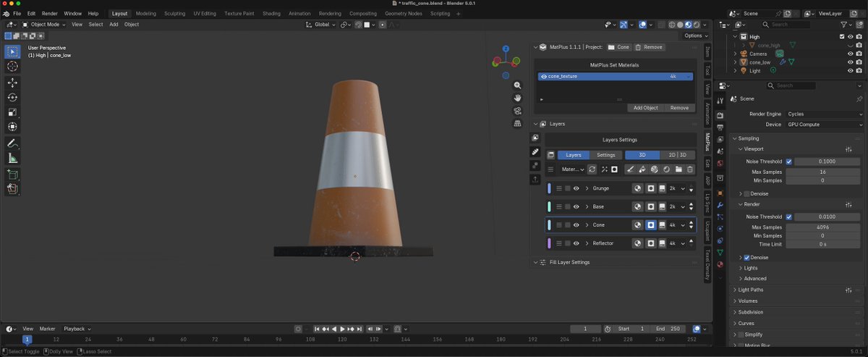Hide cone_low in the outliner viewport
Image resolution: width=868 pixels, height=357 pixels.
coord(850,62)
